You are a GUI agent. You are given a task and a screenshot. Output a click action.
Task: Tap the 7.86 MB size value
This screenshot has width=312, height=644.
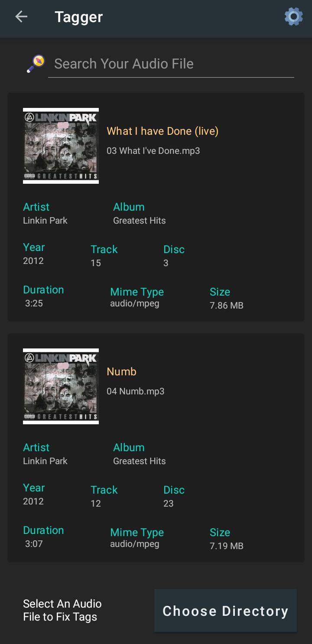coord(226,306)
